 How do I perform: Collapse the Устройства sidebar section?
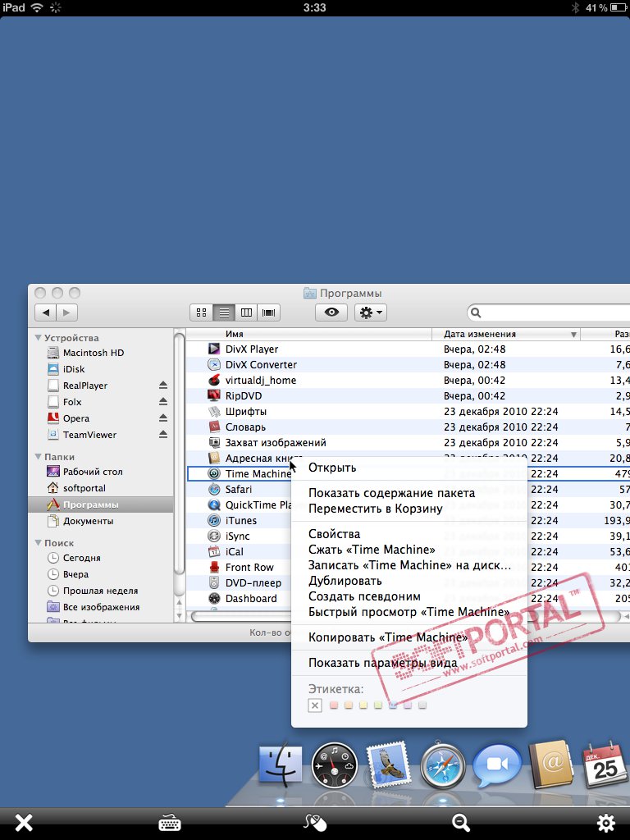pos(38,337)
